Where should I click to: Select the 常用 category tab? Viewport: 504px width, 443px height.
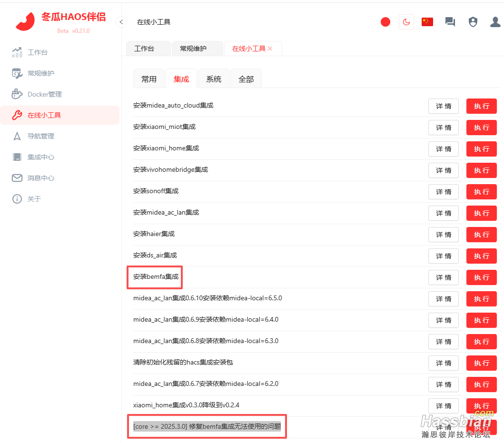click(149, 79)
